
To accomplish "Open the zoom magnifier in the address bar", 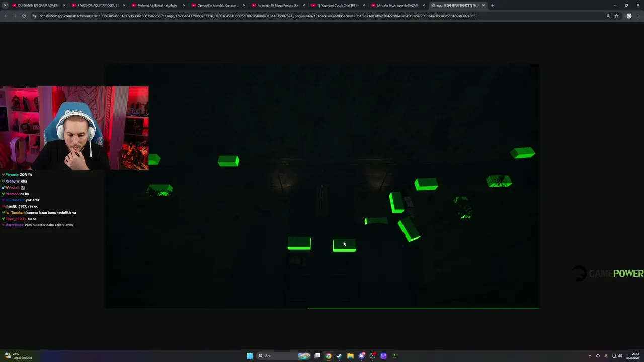I will [608, 16].
